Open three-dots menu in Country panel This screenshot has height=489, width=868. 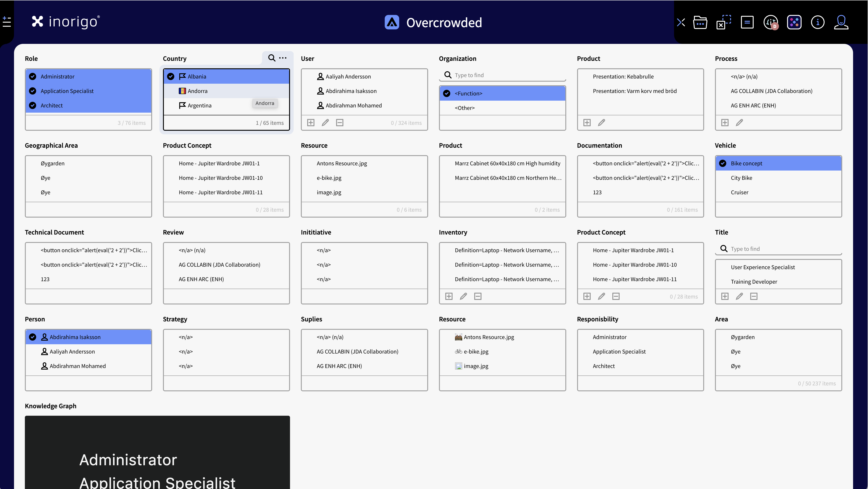tap(283, 58)
